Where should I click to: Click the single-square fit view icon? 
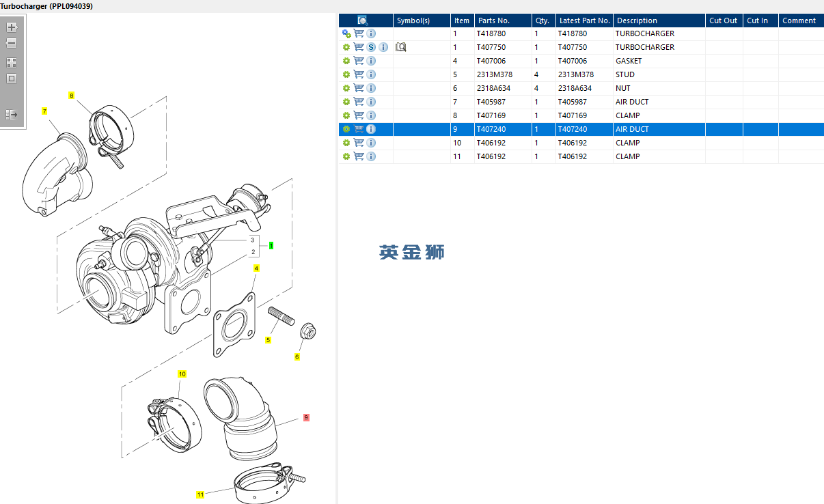[x=12, y=79]
